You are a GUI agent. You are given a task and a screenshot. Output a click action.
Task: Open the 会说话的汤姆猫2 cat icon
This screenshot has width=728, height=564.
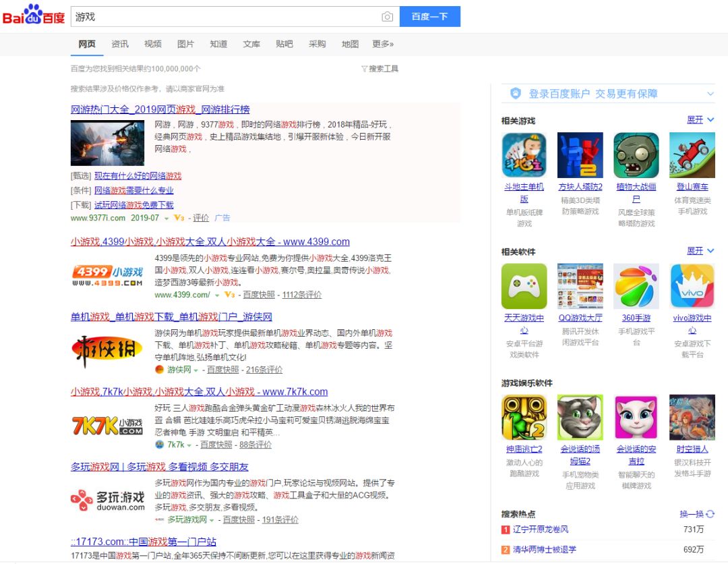[x=580, y=417]
